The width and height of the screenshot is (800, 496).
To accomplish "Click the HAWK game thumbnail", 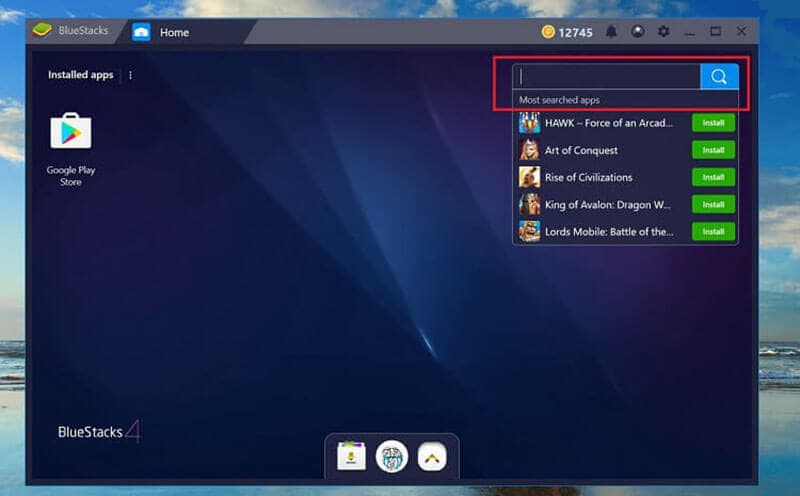I will tap(530, 123).
